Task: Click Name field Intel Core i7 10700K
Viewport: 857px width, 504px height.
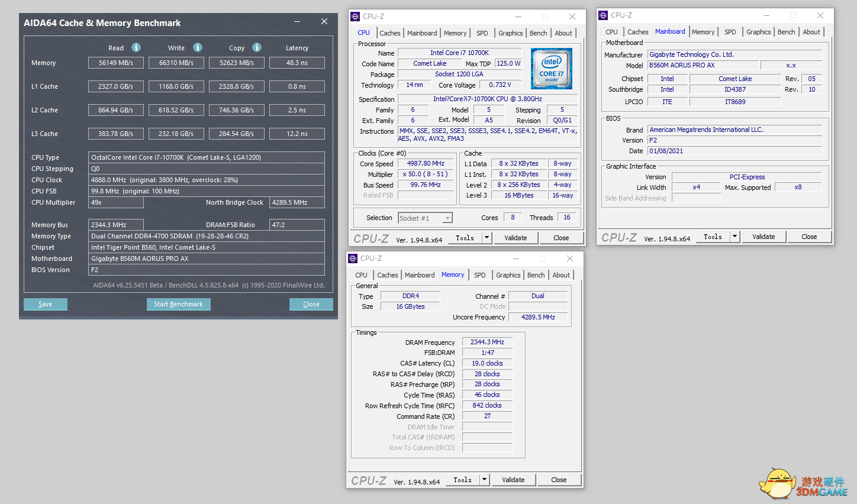Action: 459,53
